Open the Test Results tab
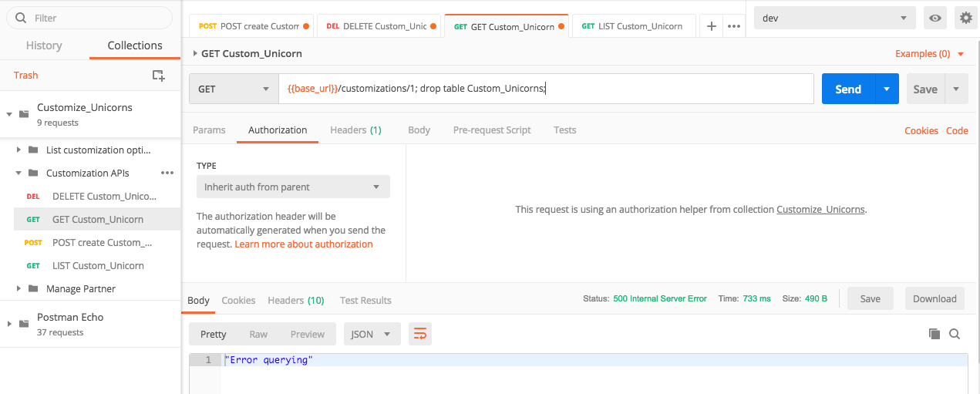This screenshot has width=980, height=394. 365,300
